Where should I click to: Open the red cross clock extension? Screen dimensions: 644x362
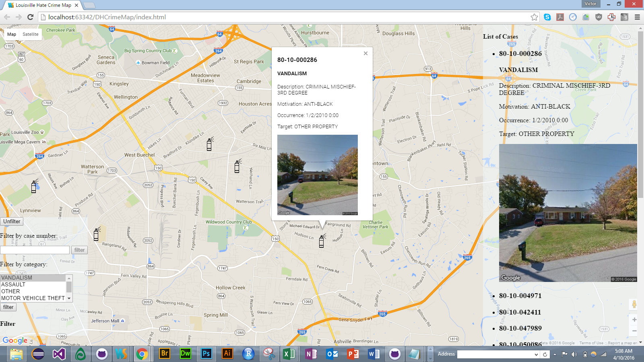611,17
